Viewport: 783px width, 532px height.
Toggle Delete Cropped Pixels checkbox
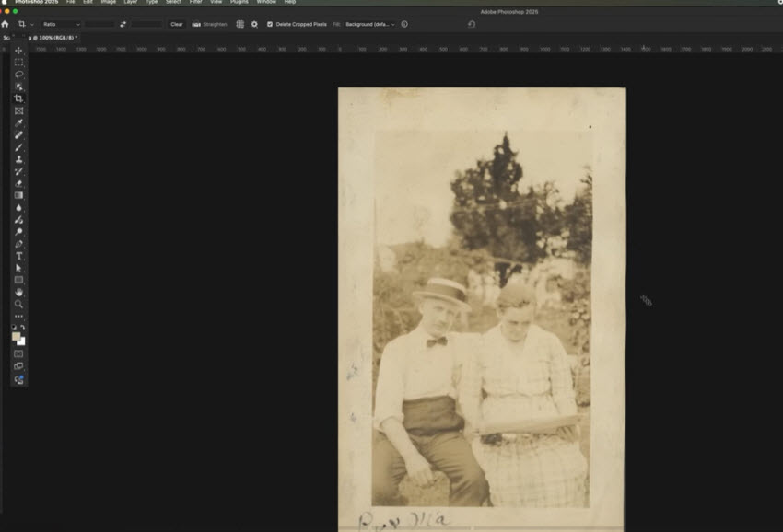click(269, 24)
